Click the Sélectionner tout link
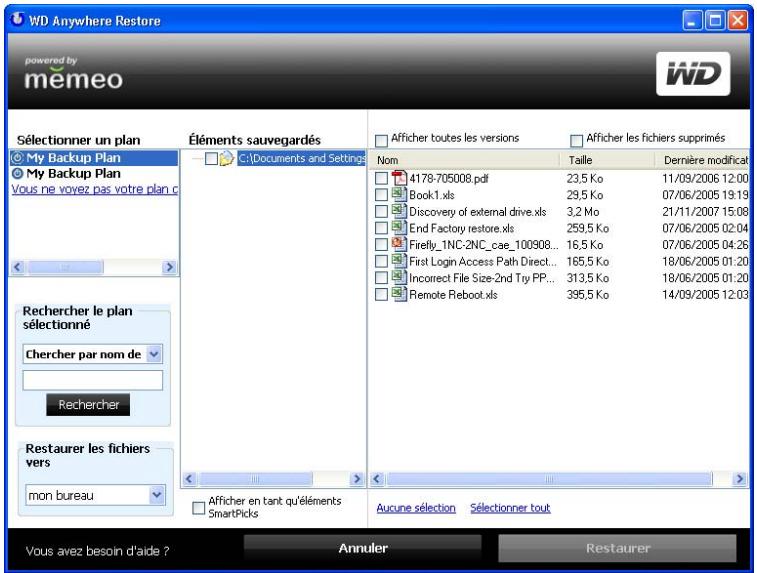The width and height of the screenshot is (757, 573). [x=510, y=508]
